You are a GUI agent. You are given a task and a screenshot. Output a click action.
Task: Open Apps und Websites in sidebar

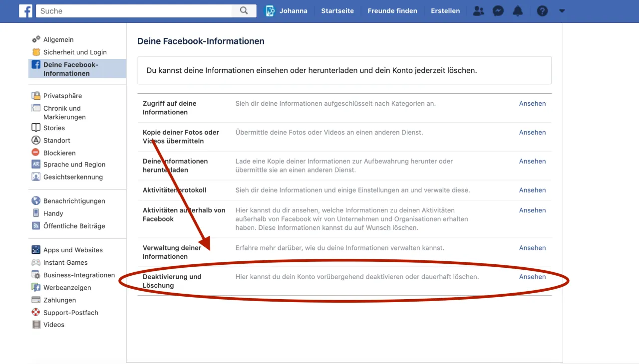coord(73,250)
